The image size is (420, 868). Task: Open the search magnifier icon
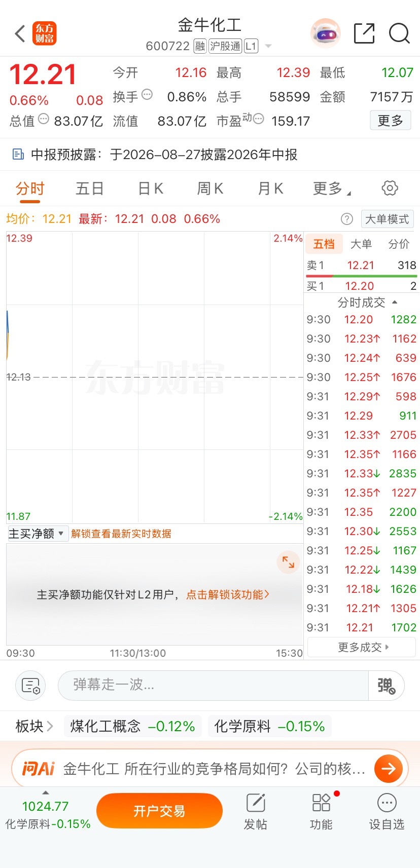(x=399, y=33)
